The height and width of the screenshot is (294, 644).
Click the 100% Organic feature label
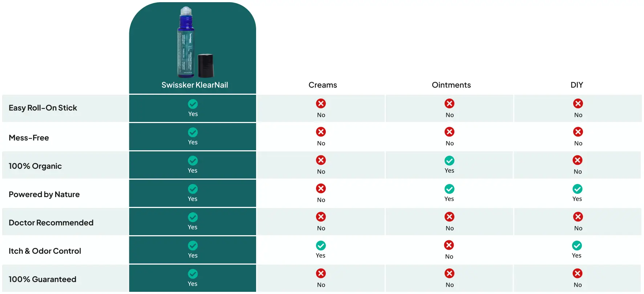(x=35, y=166)
